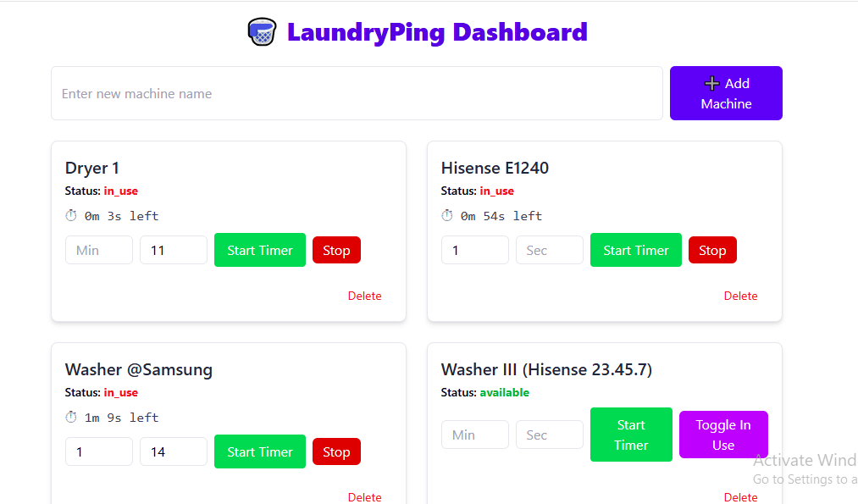
Task: Start Timer for Washer III machine
Action: (x=631, y=435)
